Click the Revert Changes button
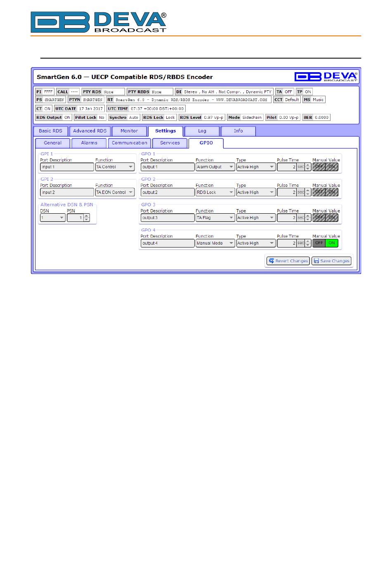Image resolution: width=392 pixels, height=561 pixels. pyautogui.click(x=288, y=261)
